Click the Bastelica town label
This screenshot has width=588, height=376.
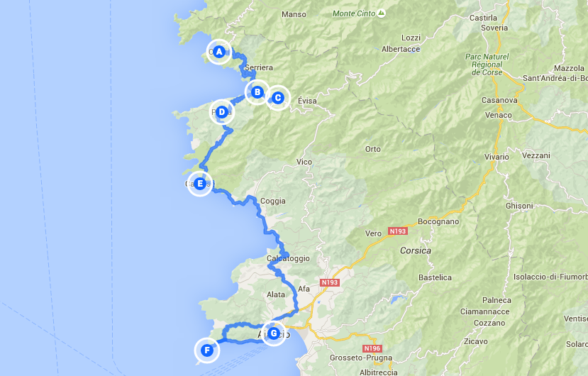(435, 277)
